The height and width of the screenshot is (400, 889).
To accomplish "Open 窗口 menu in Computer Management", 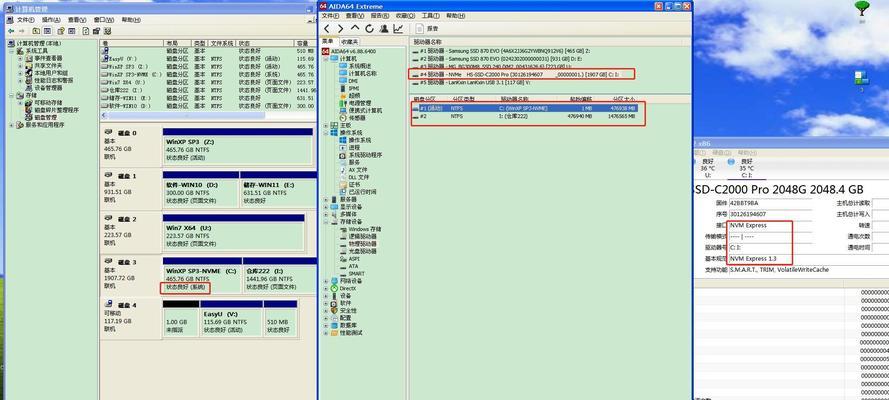I will (104, 20).
